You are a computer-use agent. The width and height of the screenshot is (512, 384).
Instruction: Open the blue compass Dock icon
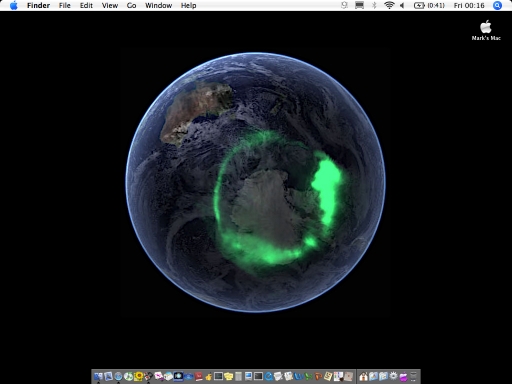[118, 376]
